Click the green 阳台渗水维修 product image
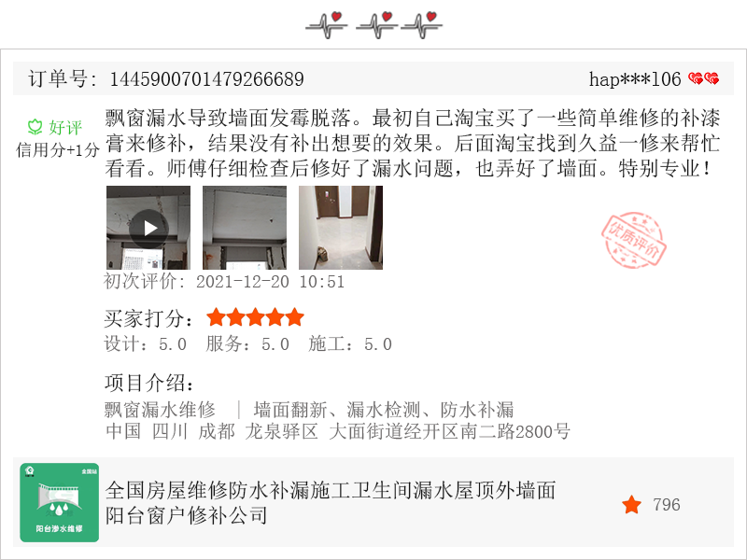The height and width of the screenshot is (560, 747). 60,502
